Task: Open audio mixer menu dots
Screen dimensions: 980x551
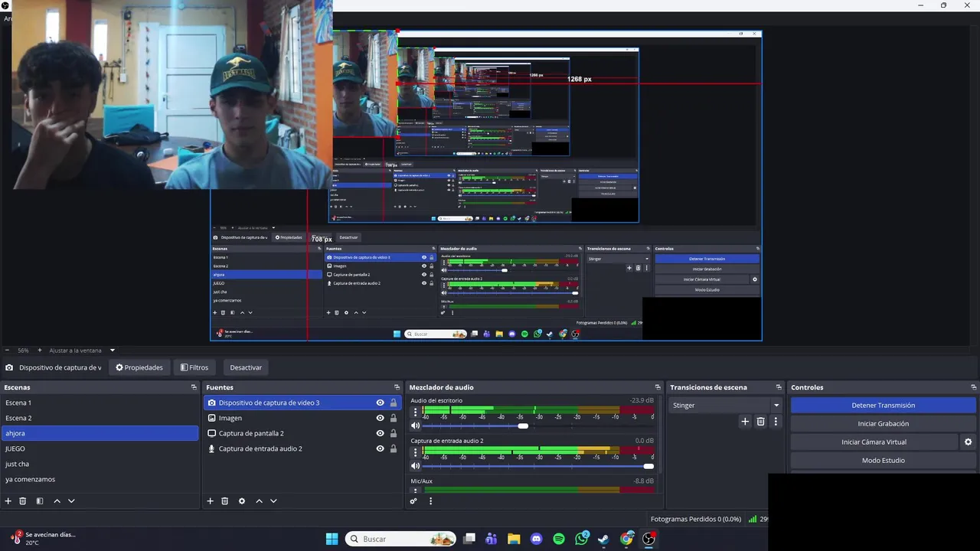Action: click(x=430, y=501)
